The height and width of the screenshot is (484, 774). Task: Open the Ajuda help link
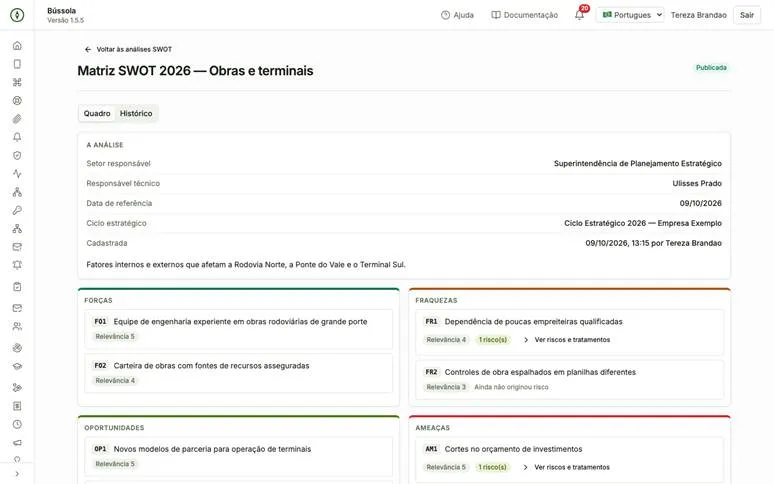pos(457,15)
